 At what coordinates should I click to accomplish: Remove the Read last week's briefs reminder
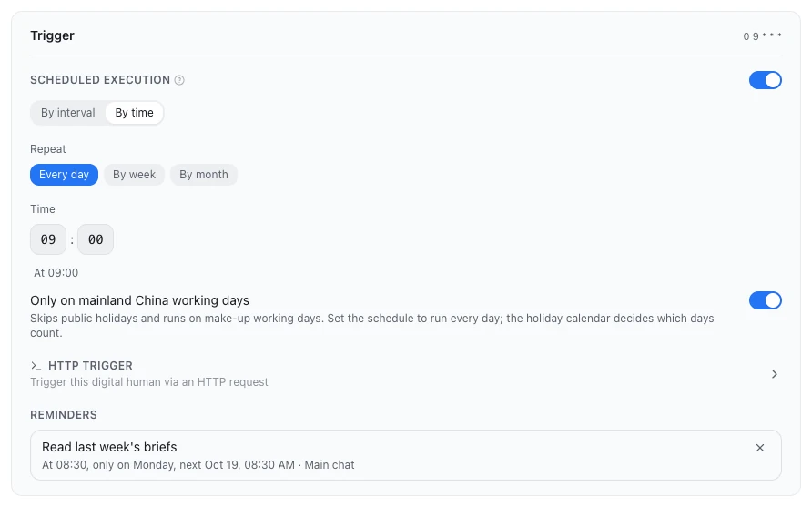point(760,448)
